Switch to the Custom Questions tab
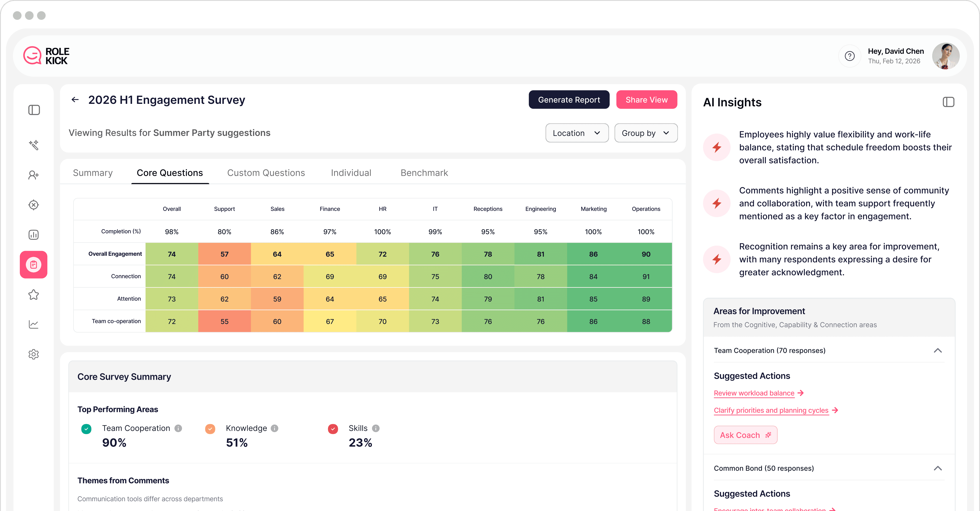 266,173
